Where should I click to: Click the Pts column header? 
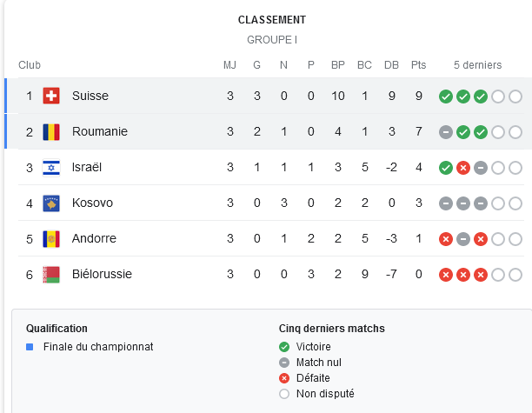coord(418,65)
